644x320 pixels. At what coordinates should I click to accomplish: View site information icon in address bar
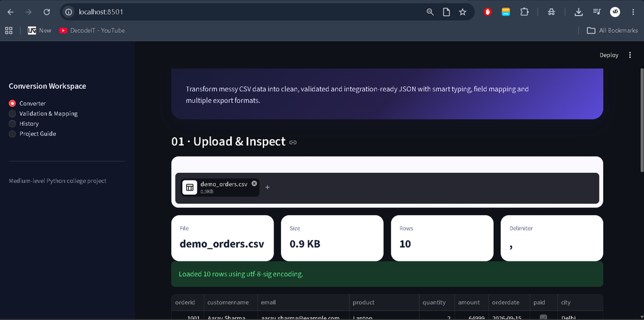(69, 12)
